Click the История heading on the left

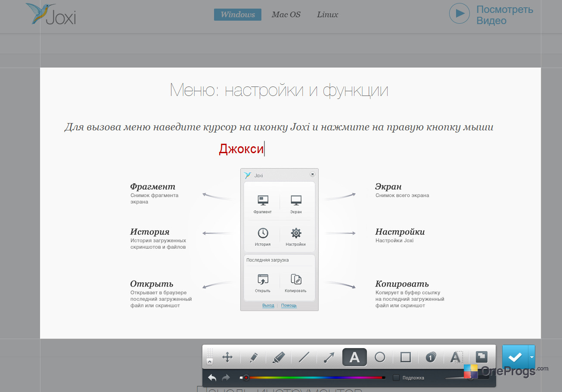pyautogui.click(x=150, y=232)
